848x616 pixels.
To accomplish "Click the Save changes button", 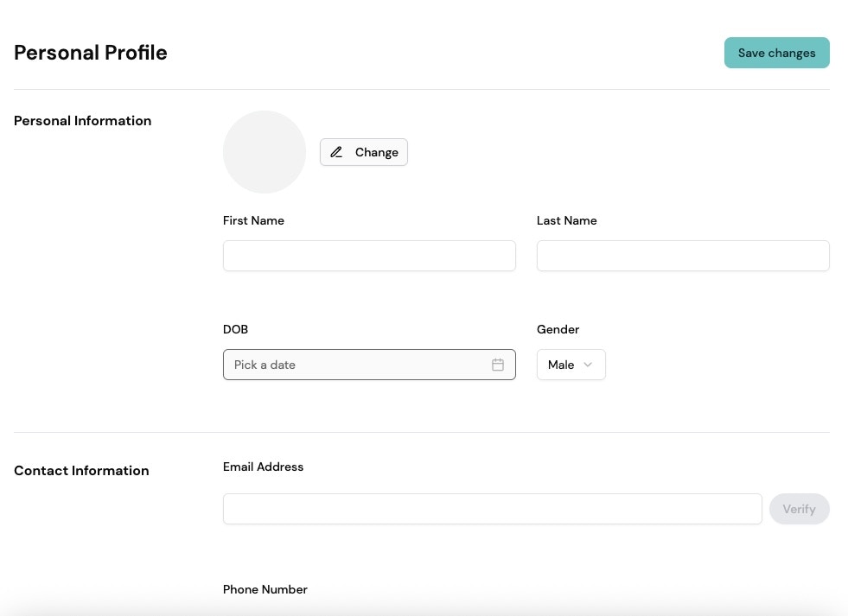I will tap(775, 53).
